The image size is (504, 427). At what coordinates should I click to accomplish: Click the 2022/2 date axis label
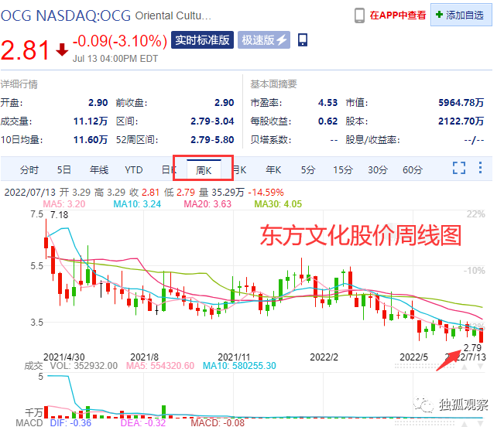point(324,357)
